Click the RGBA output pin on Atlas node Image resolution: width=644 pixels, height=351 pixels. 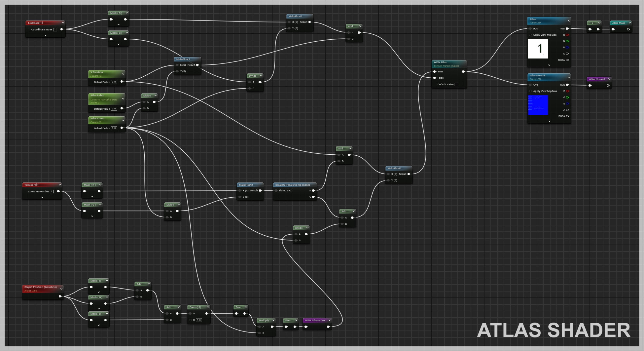pos(567,60)
